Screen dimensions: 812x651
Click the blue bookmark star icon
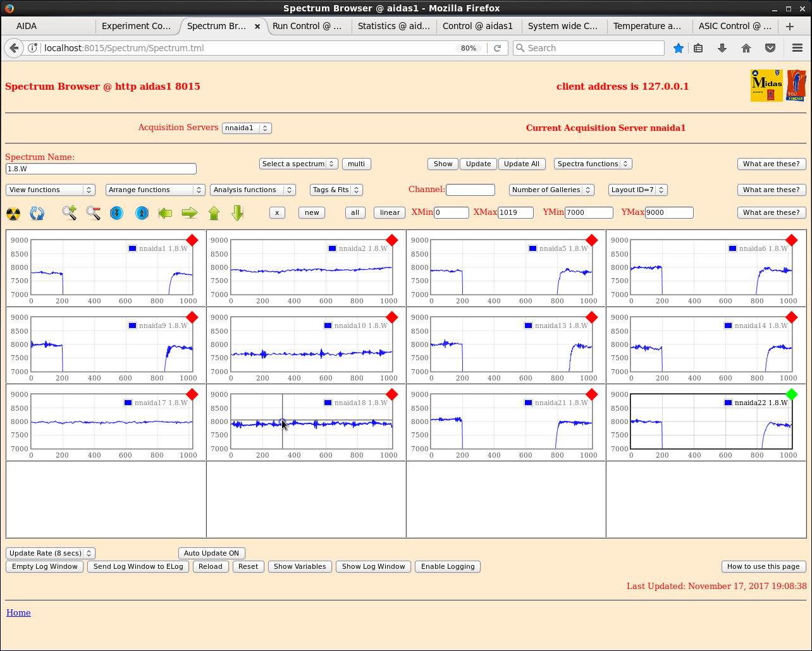[x=679, y=48]
